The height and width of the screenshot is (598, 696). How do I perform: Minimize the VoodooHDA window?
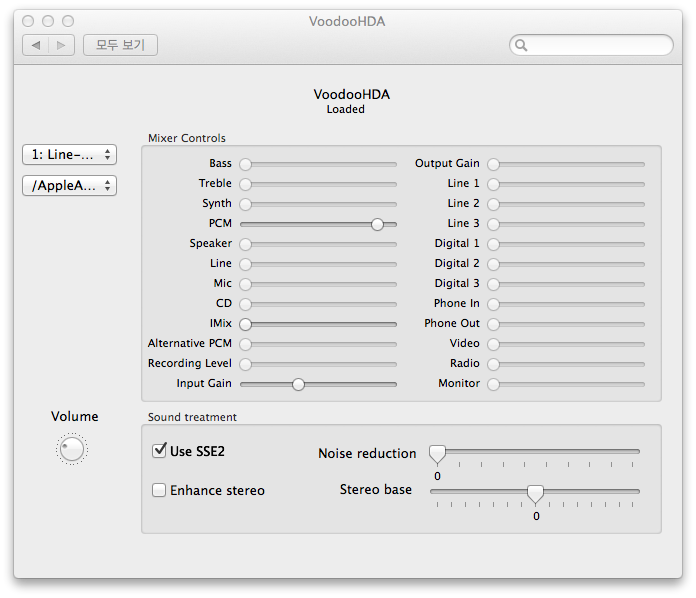[48, 21]
